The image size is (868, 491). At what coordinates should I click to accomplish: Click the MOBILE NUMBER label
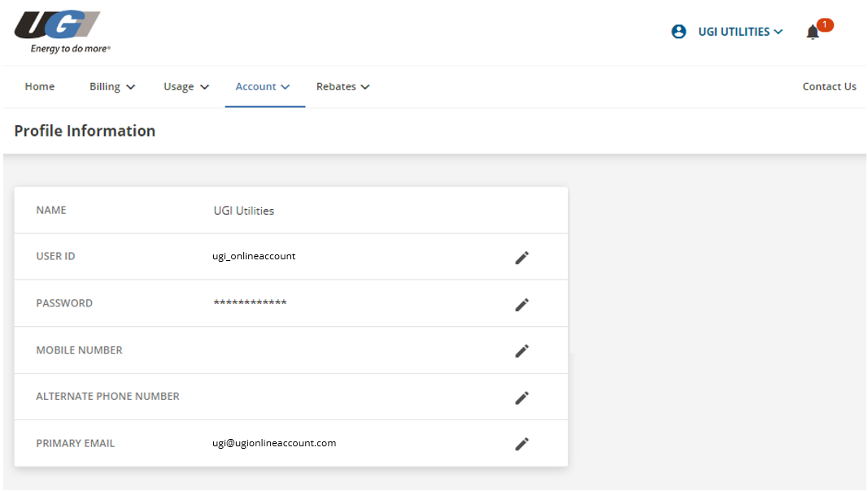(x=79, y=350)
